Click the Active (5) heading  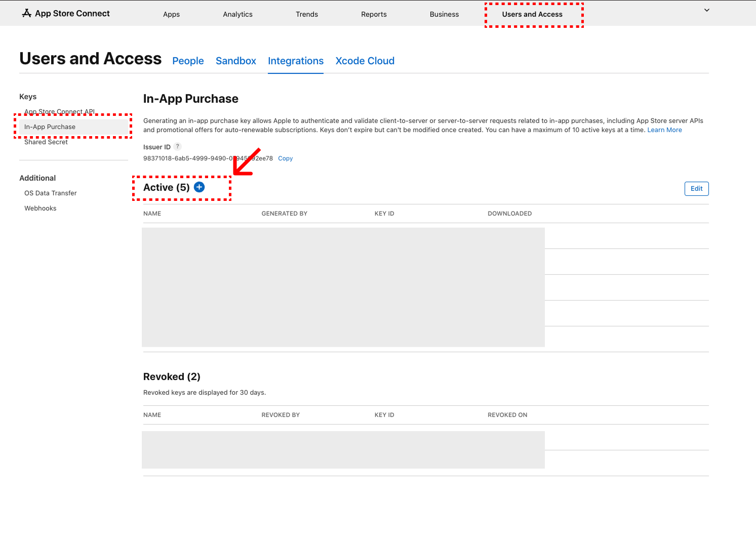[167, 187]
